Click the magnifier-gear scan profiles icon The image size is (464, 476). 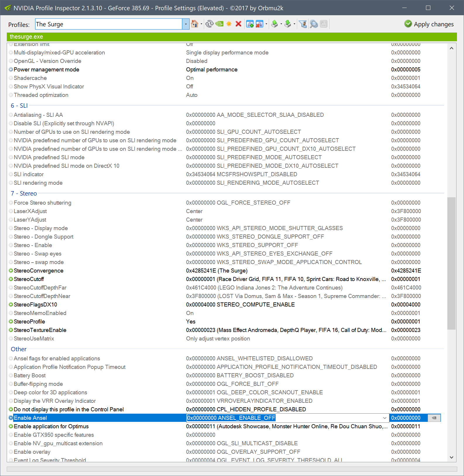(x=314, y=24)
